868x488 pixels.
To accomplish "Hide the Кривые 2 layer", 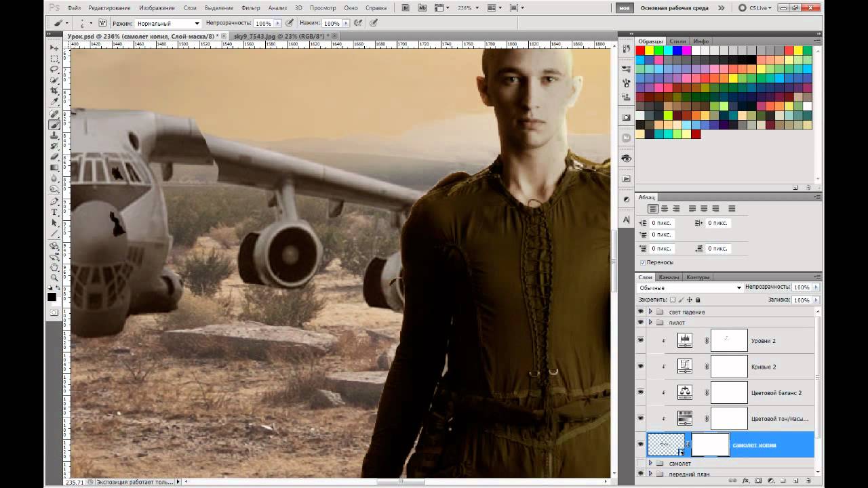I will click(x=640, y=366).
